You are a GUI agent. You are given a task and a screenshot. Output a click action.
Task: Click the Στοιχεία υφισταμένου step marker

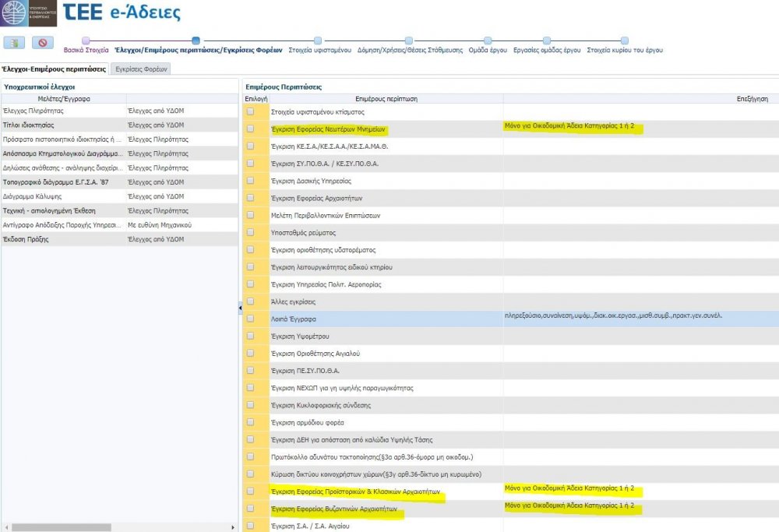[x=318, y=41]
